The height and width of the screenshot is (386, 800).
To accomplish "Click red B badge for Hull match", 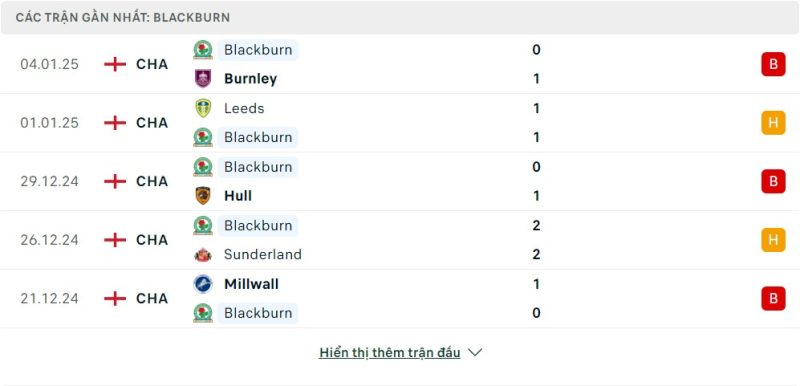I will coord(773,181).
